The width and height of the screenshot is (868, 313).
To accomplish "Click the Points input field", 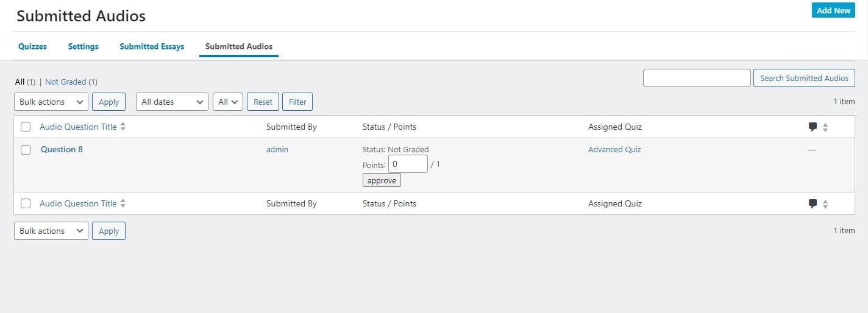I will 408,164.
